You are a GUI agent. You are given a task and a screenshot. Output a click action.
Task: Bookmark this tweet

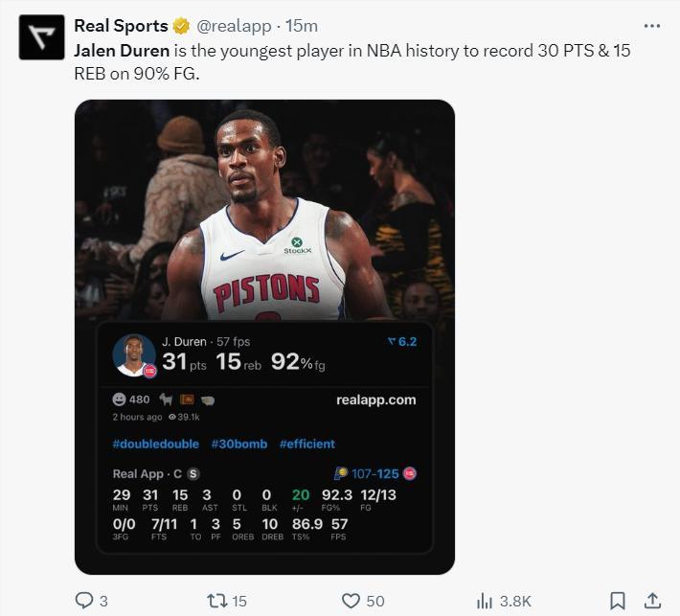618,601
